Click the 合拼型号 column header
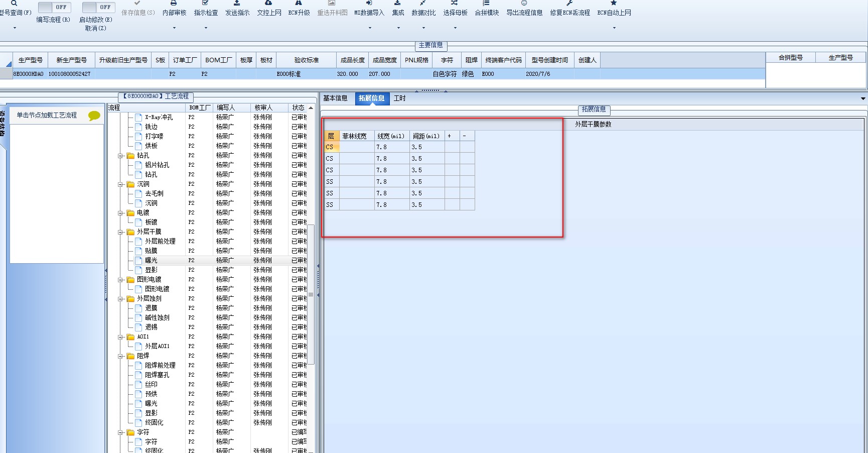This screenshot has width=868, height=453. point(791,58)
